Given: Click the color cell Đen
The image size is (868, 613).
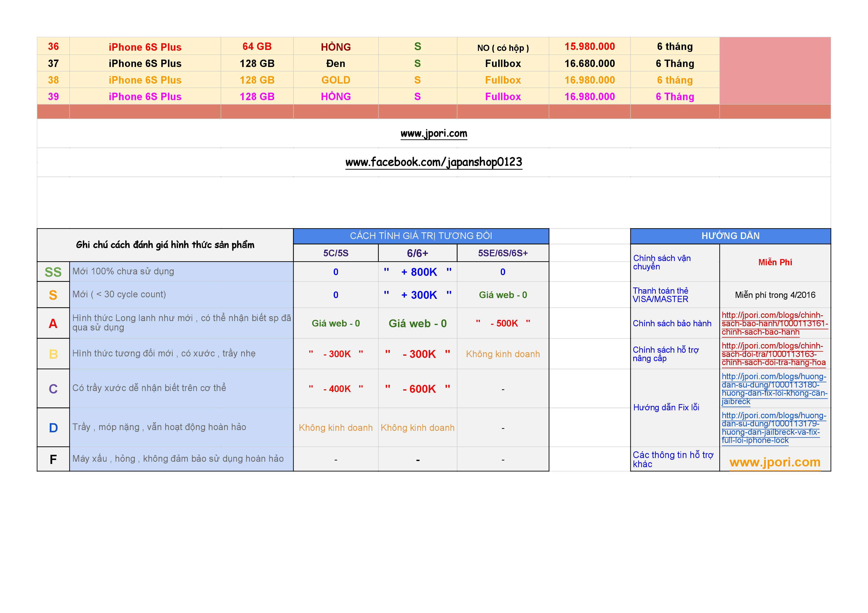Looking at the screenshot, I should 336,64.
